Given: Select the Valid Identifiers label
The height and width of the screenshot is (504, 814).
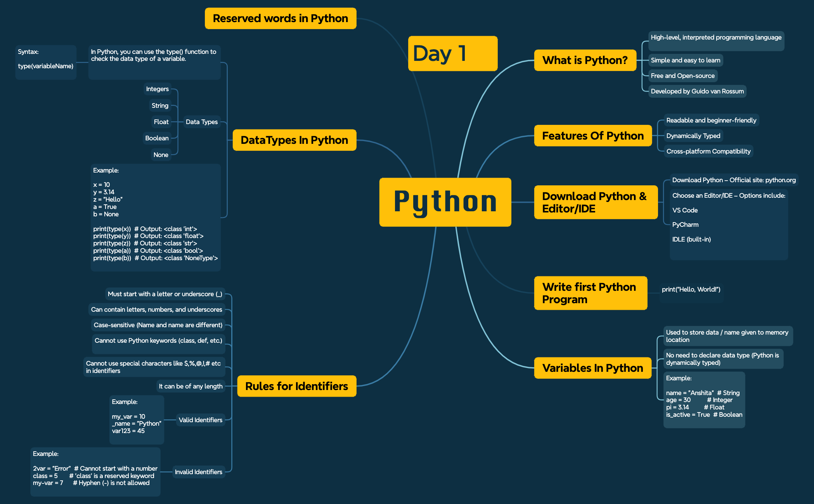Looking at the screenshot, I should click(x=201, y=420).
